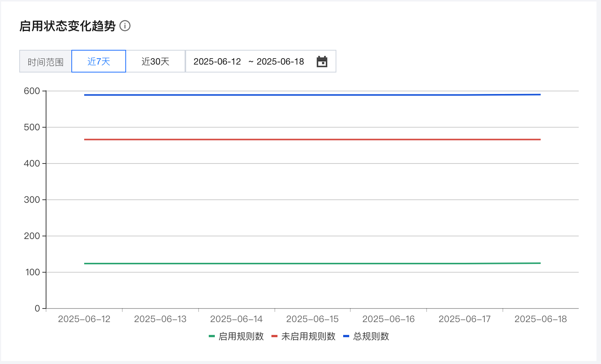Screen dimensions: 601x364
Task: Switch to the 近30天 time range
Action: (x=155, y=62)
